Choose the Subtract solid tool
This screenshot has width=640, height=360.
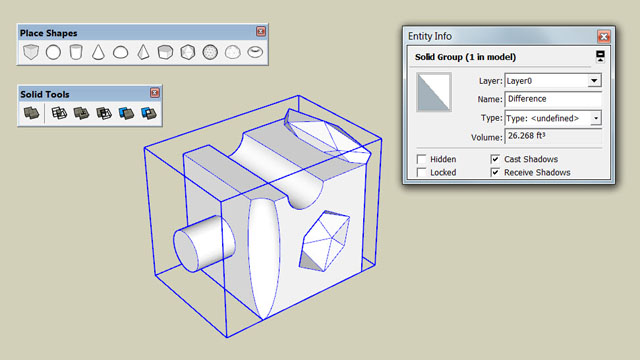(104, 113)
